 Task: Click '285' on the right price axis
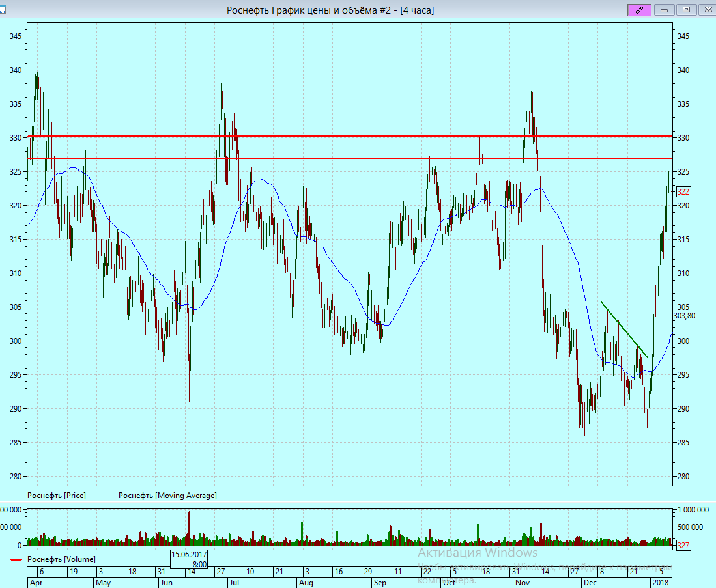tap(683, 442)
